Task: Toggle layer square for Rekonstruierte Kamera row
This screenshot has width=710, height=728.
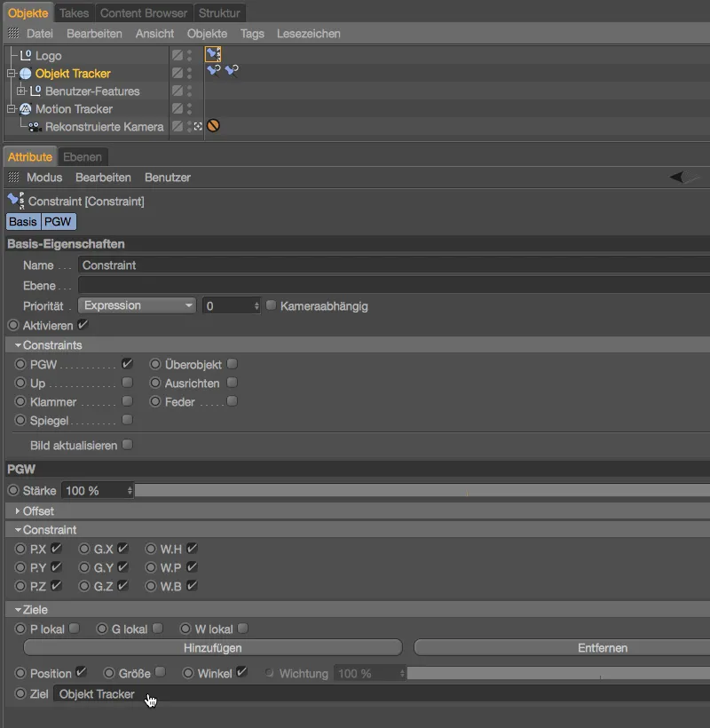Action: 177,126
